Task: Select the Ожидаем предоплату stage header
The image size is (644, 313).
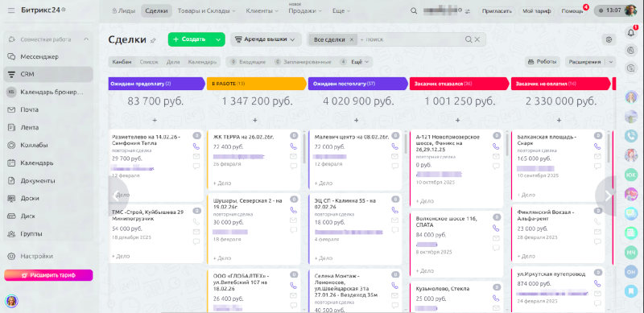Action: [156, 84]
